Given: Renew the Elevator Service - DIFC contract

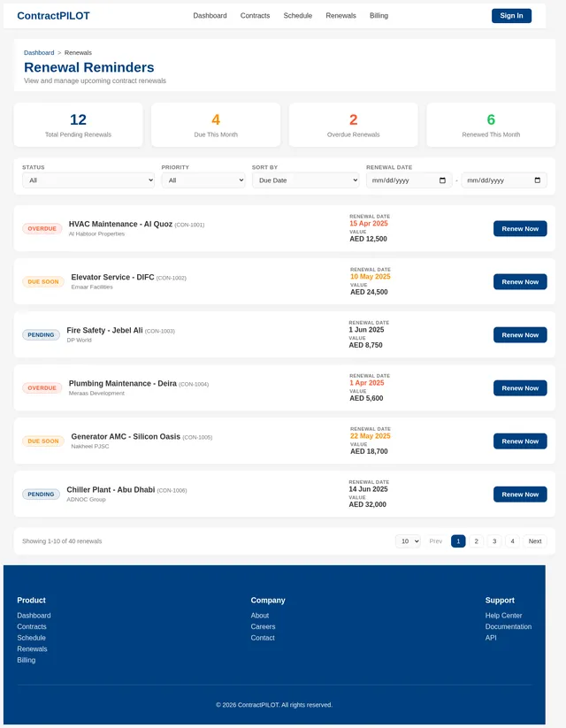Looking at the screenshot, I should tap(520, 281).
